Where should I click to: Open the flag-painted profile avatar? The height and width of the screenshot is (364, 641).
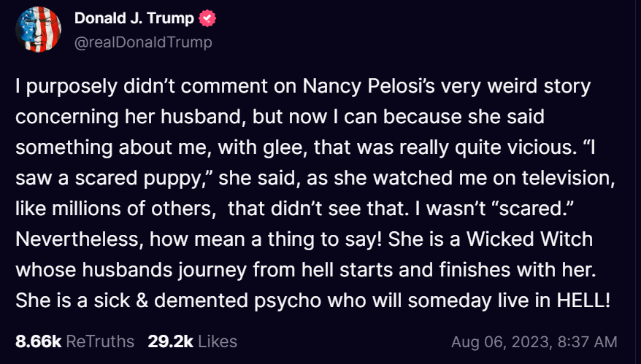(39, 29)
